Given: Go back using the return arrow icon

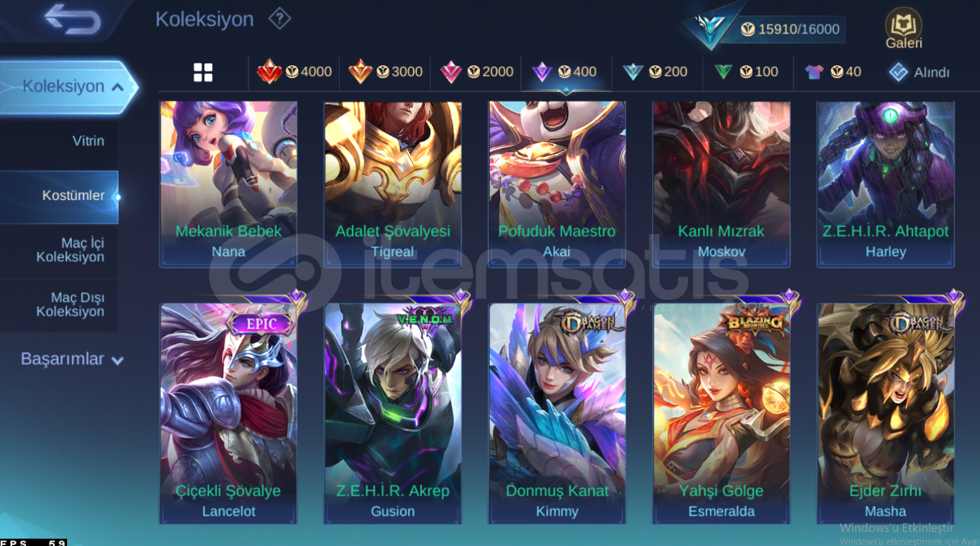Looking at the screenshot, I should [x=73, y=19].
